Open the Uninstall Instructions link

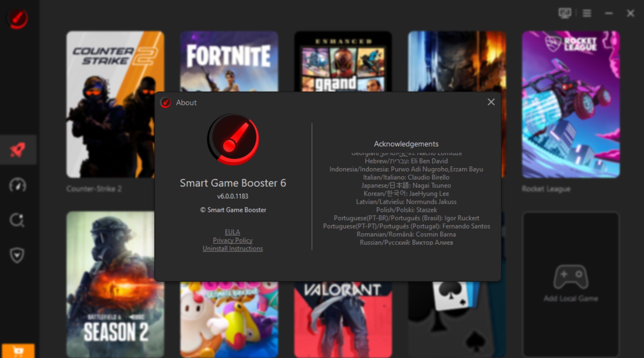pyautogui.click(x=233, y=249)
